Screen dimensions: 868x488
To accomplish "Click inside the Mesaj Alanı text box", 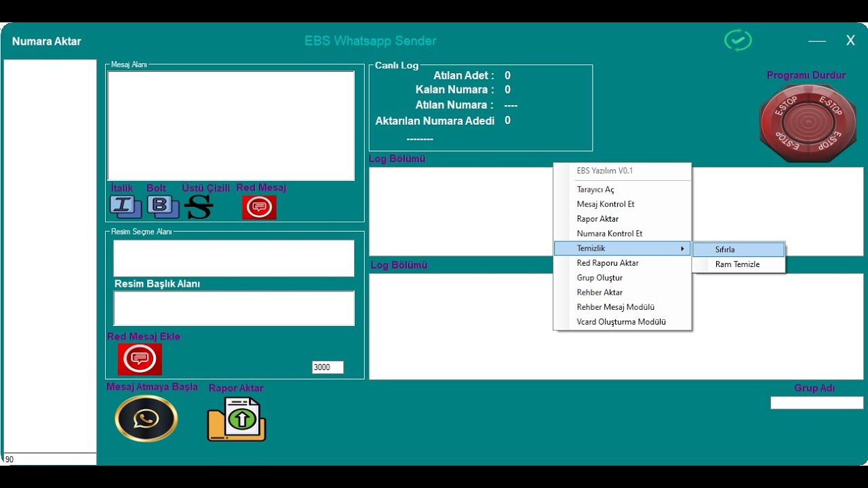I will 231,126.
